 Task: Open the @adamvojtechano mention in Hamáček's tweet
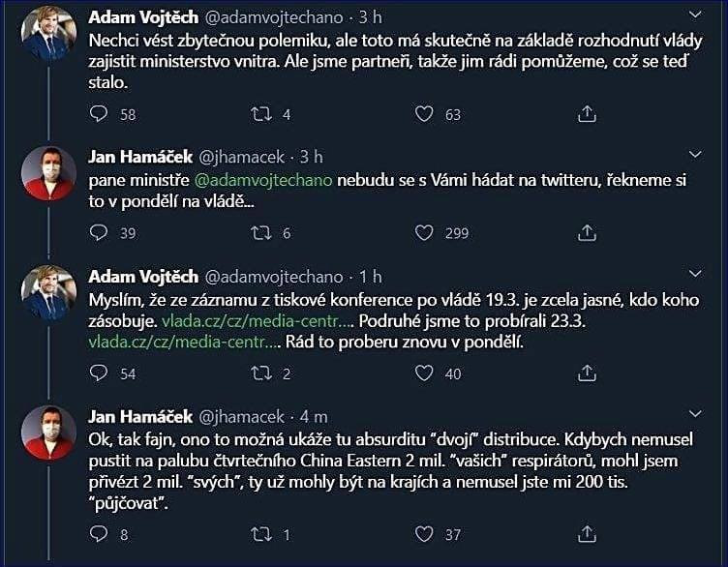pos(263,180)
